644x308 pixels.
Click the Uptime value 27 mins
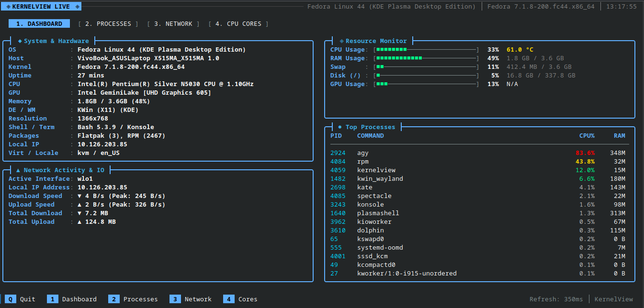pyautogui.click(x=91, y=75)
